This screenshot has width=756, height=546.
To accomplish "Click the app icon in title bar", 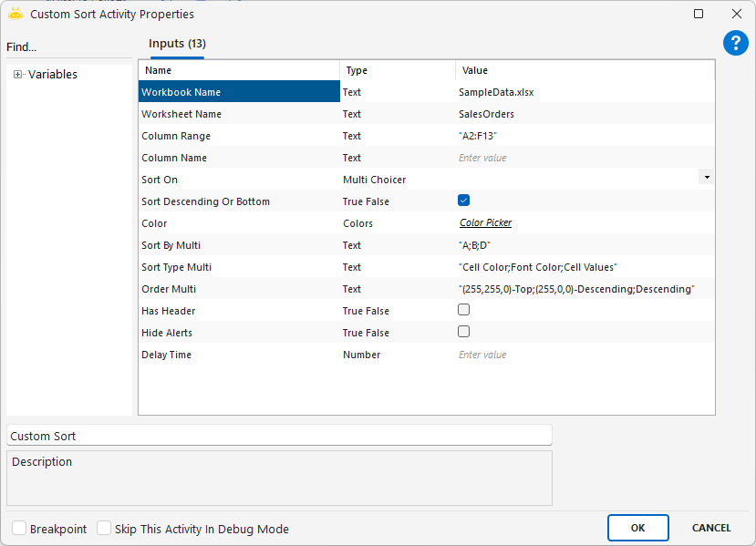I will pyautogui.click(x=15, y=14).
